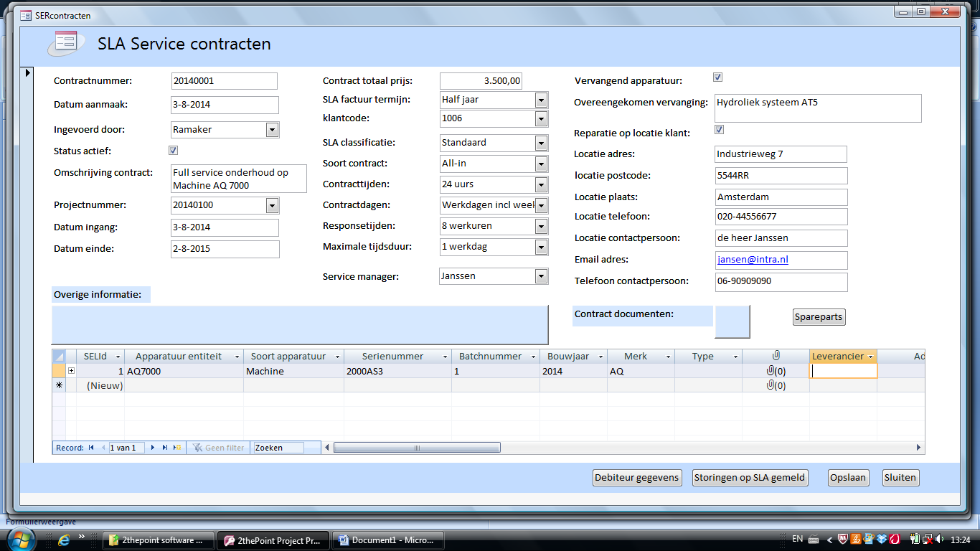Image resolution: width=980 pixels, height=551 pixels.
Task: Click the EN language indicator
Action: 798,539
